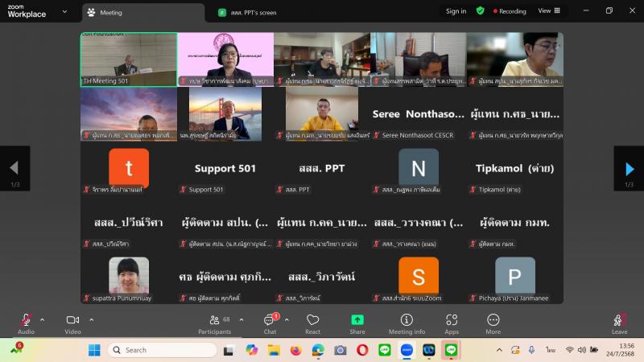Expand the Zoom Workplace dropdown chevron

(64, 11)
